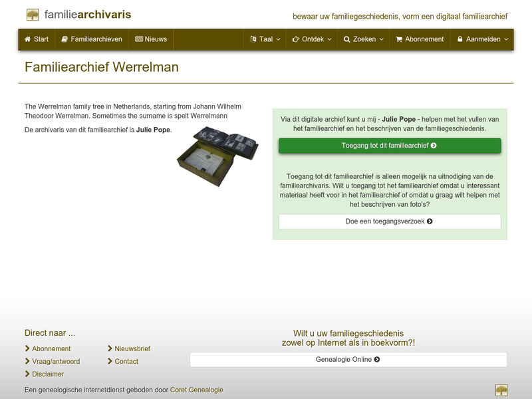Image resolution: width=532 pixels, height=399 pixels.
Task: Select Start in the navigation bar
Action: coord(37,39)
